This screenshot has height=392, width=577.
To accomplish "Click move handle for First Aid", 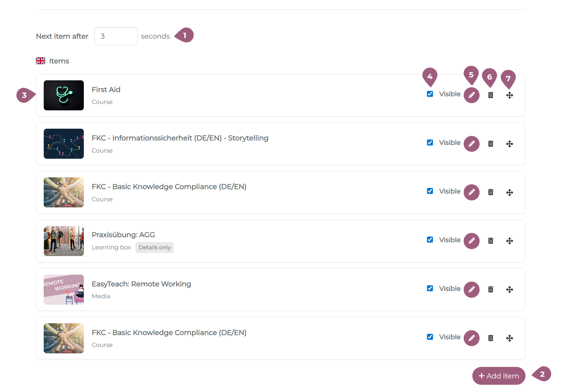I will click(509, 95).
